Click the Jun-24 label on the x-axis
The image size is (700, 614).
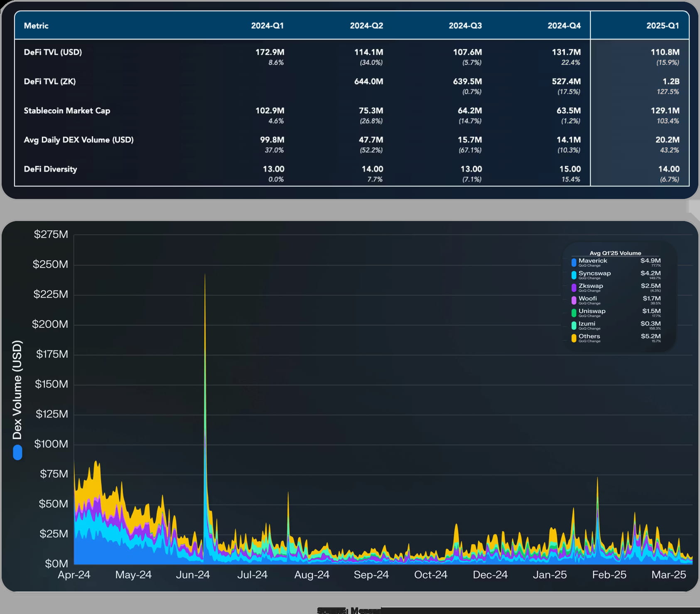click(193, 575)
